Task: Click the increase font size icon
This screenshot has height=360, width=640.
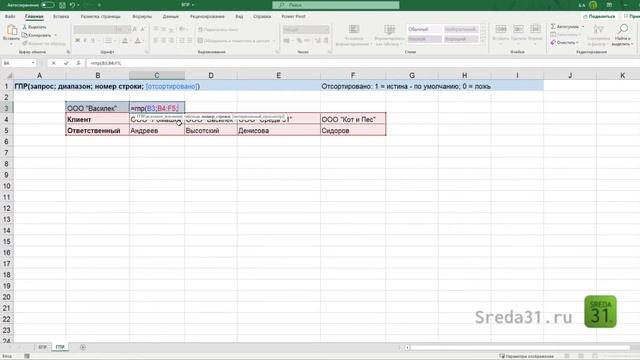Action: click(135, 29)
